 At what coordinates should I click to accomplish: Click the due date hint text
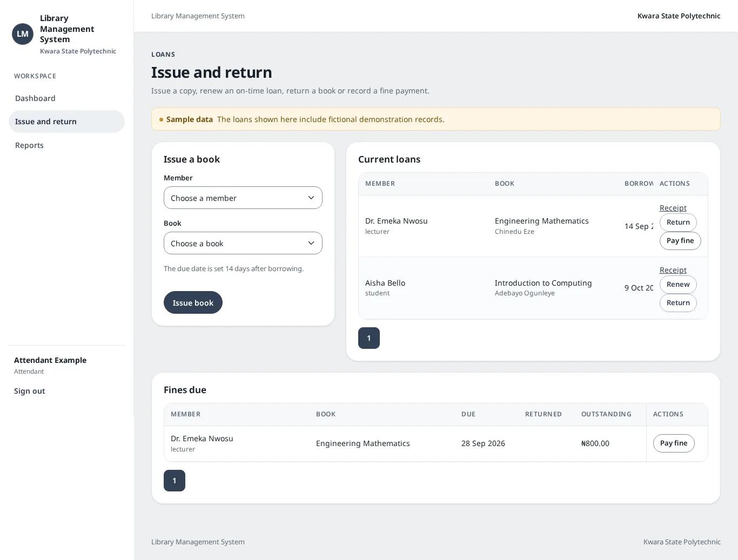coord(233,269)
